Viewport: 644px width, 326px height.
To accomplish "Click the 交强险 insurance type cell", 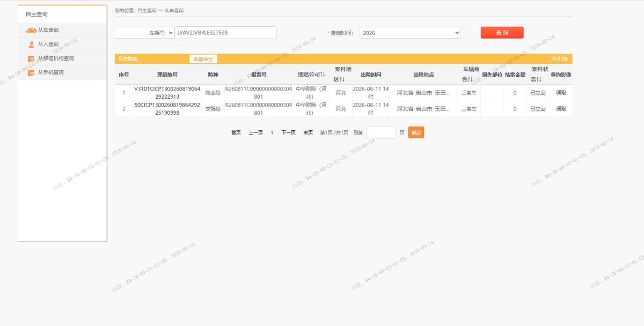I will 213,109.
